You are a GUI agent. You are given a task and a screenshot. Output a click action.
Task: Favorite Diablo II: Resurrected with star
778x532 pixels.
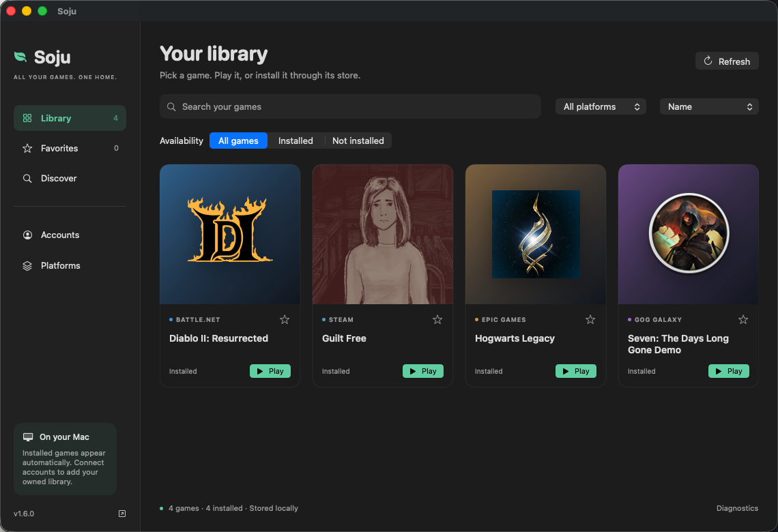point(285,320)
